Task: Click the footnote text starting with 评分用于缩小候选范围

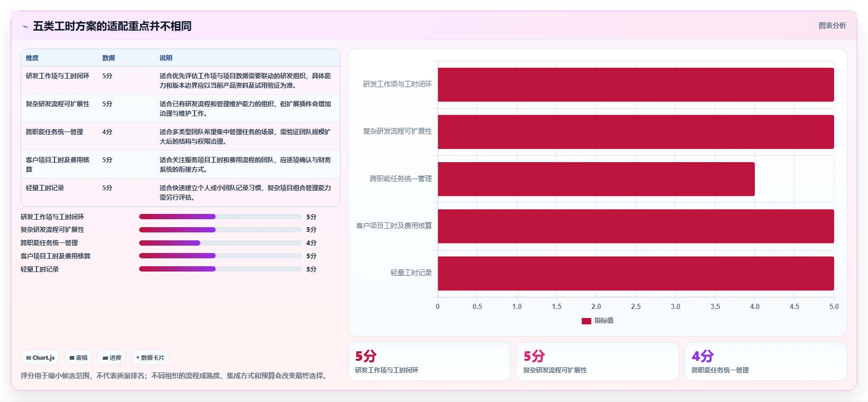Action: [x=175, y=376]
